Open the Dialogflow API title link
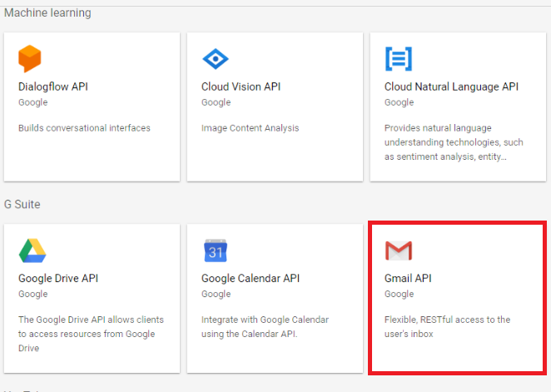 pos(52,87)
